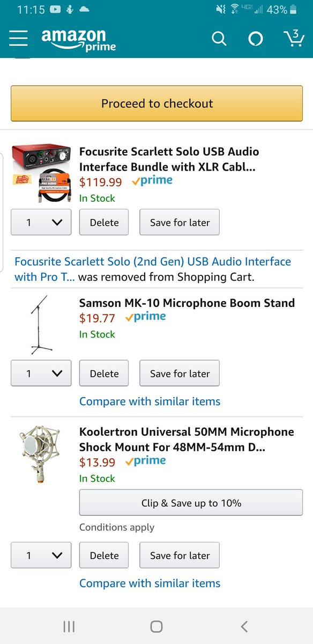Click Proceed to checkout button
The height and width of the screenshot is (644, 313).
[x=156, y=103]
